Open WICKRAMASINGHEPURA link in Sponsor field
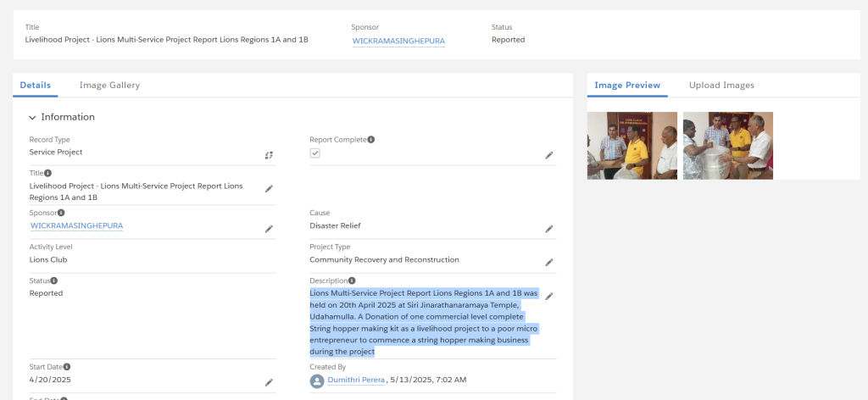868x400 pixels. [76, 225]
